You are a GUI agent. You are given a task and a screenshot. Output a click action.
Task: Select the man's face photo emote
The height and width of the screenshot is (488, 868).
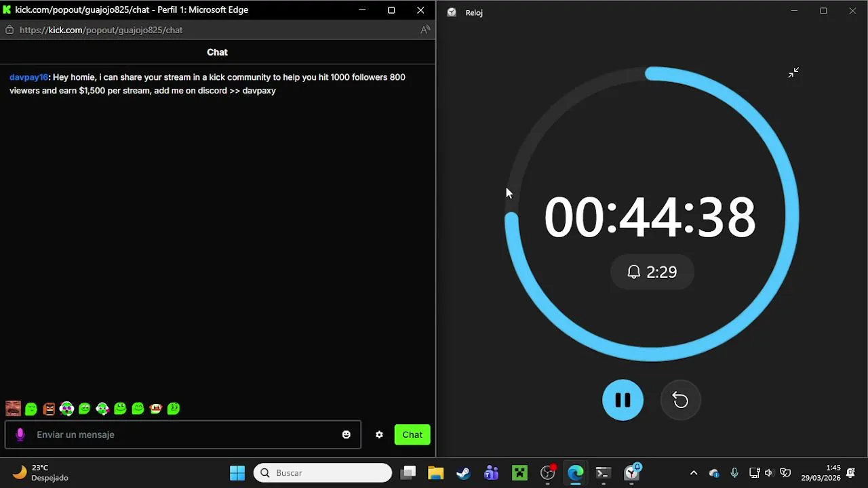(13, 408)
